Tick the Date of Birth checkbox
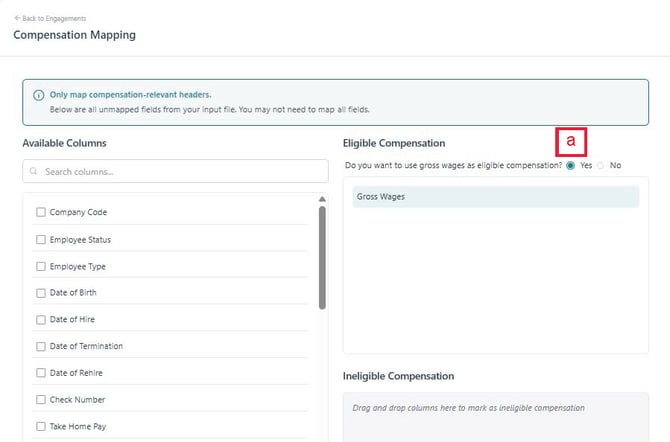670x442 pixels. [40, 293]
